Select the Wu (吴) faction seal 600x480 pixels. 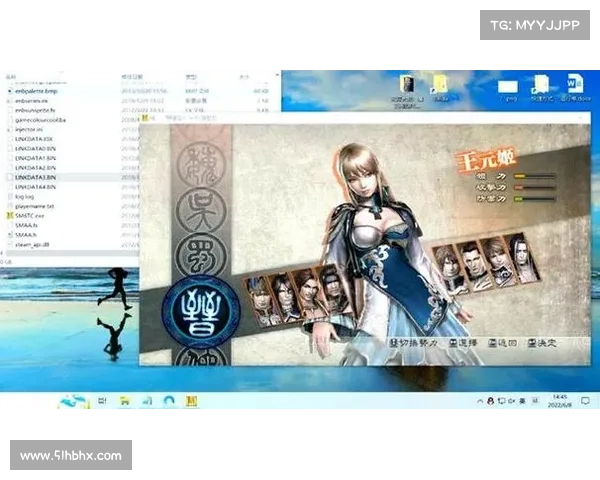click(x=201, y=211)
